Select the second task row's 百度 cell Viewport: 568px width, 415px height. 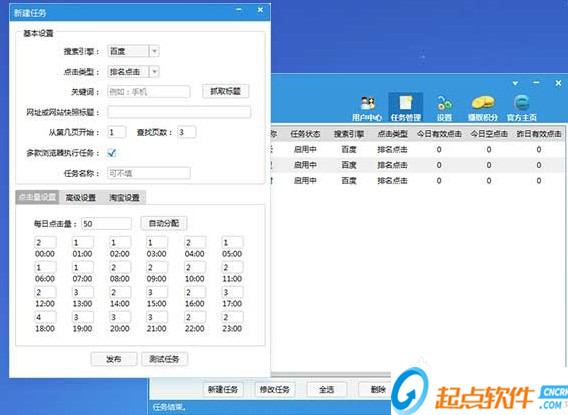349,165
